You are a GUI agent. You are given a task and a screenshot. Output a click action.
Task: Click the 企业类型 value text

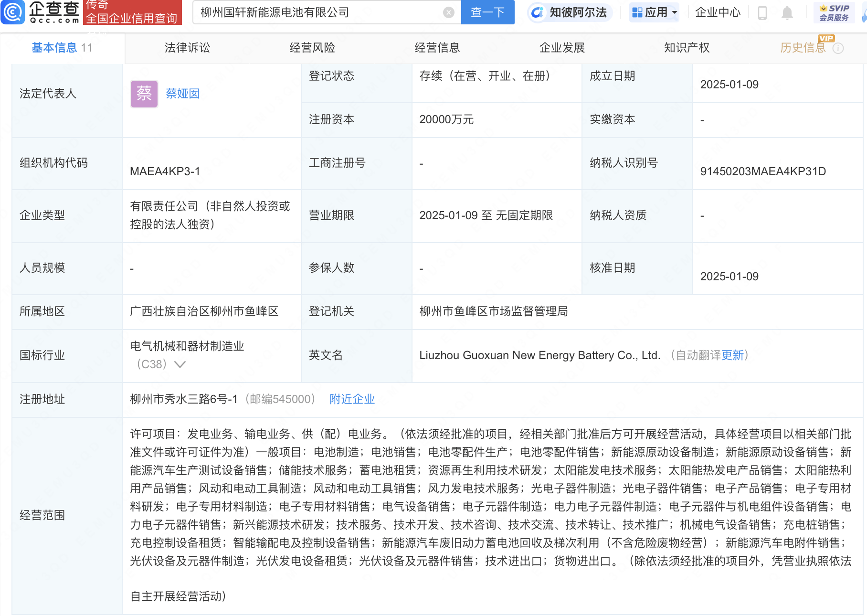[x=210, y=215]
